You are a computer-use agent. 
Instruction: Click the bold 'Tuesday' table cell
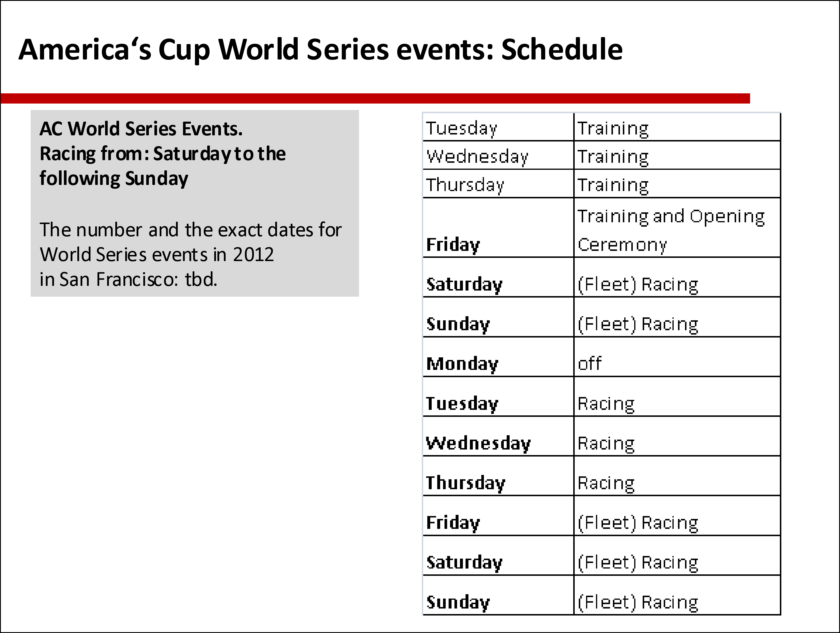[x=498, y=397]
